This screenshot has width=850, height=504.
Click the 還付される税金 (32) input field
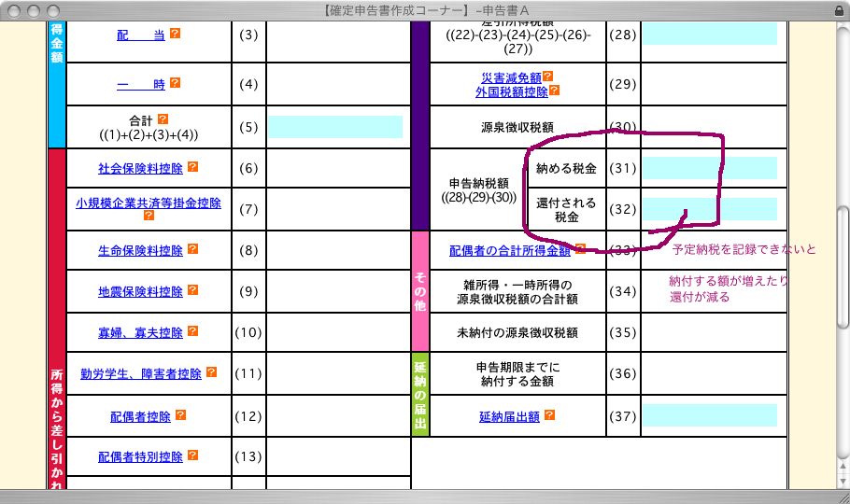coord(709,209)
